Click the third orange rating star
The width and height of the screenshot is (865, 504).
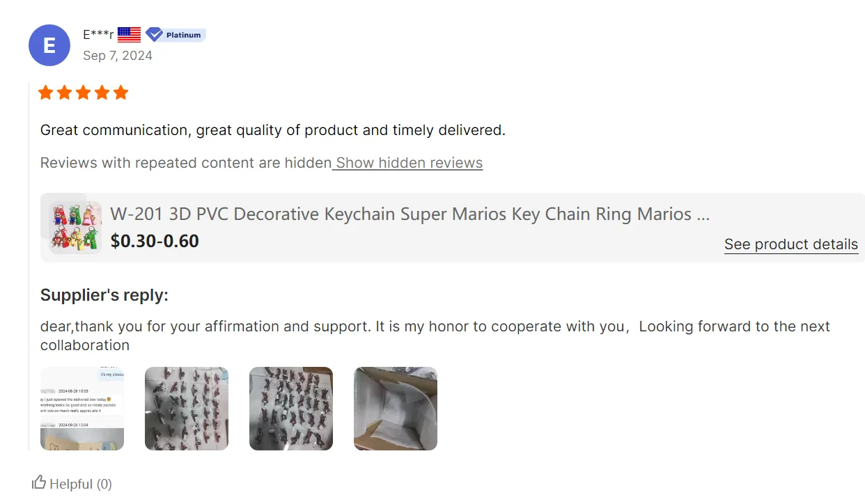(x=84, y=93)
